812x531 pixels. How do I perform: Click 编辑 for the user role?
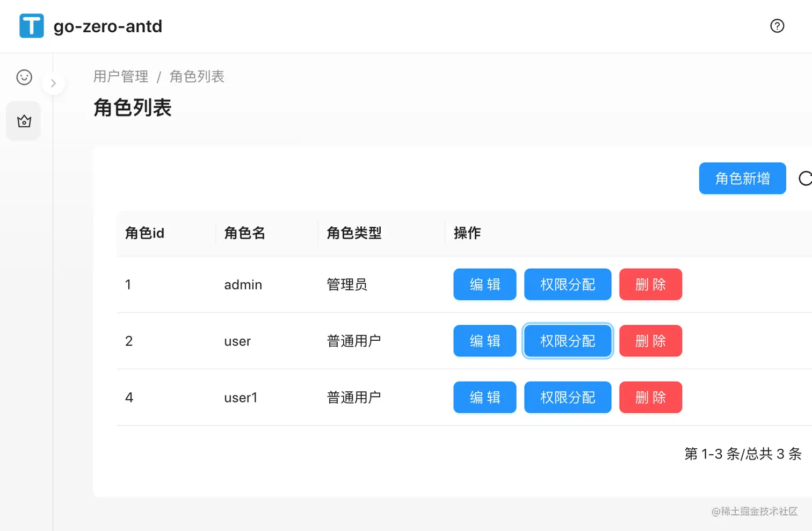coord(484,341)
